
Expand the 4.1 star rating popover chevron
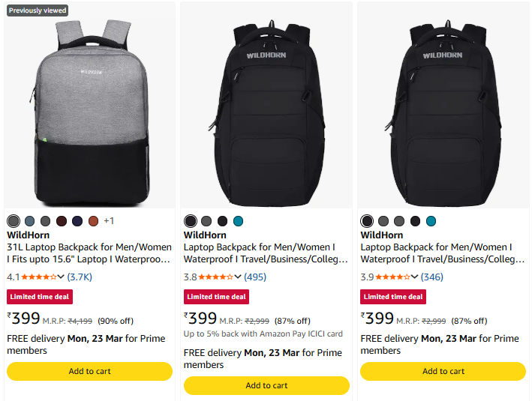coord(61,277)
